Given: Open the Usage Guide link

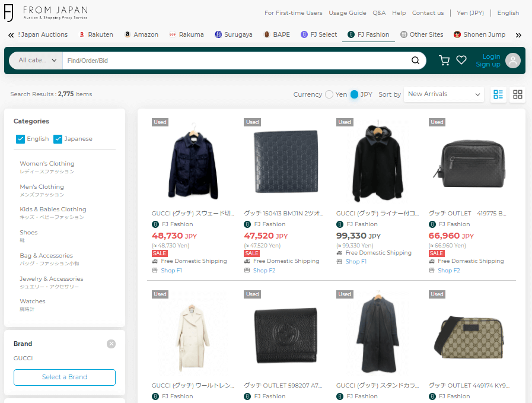Looking at the screenshot, I should tap(348, 13).
